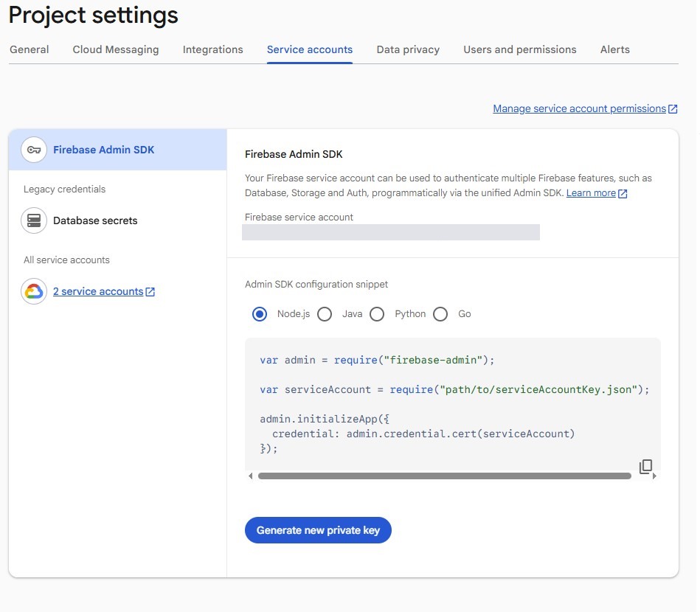Open Database secrets legacy credentials
The height and width of the screenshot is (612, 700).
pyautogui.click(x=95, y=220)
